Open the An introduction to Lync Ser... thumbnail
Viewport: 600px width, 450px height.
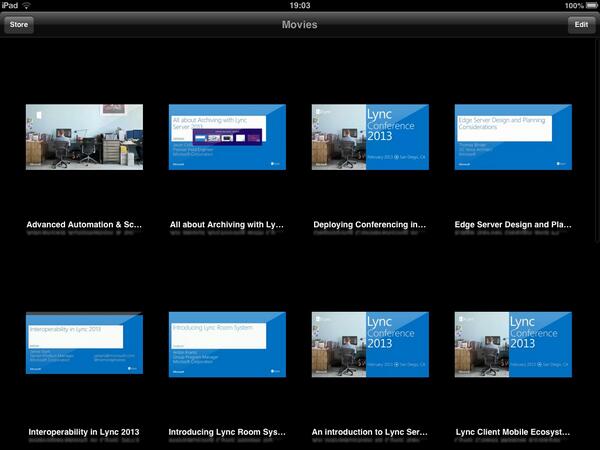370,345
